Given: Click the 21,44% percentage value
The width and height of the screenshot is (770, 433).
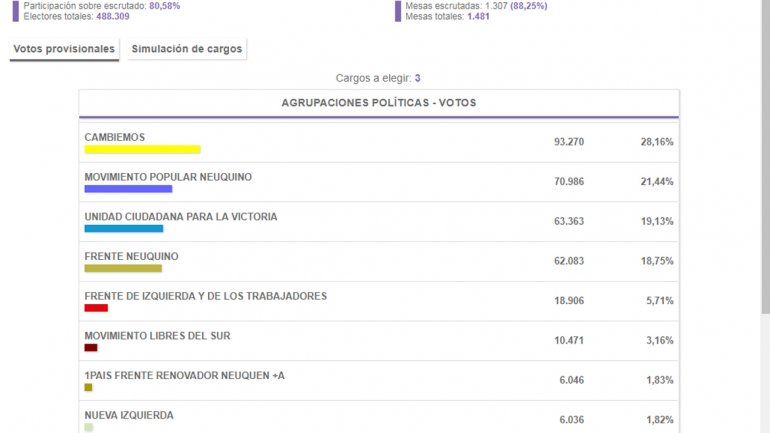Looking at the screenshot, I should pos(656,182).
